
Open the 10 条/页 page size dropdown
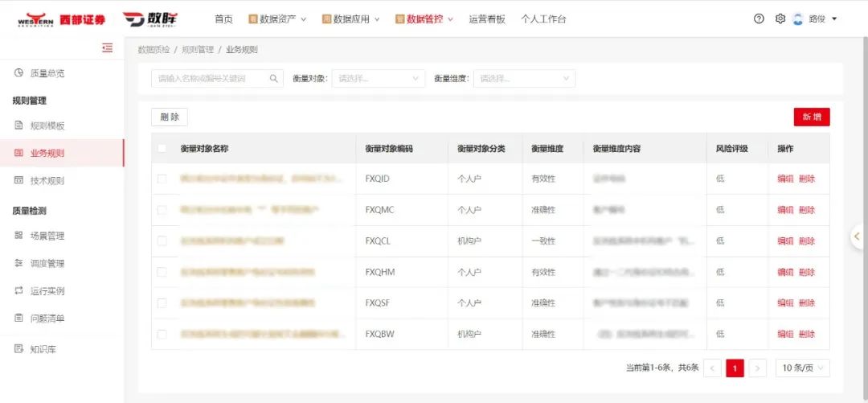(x=803, y=368)
